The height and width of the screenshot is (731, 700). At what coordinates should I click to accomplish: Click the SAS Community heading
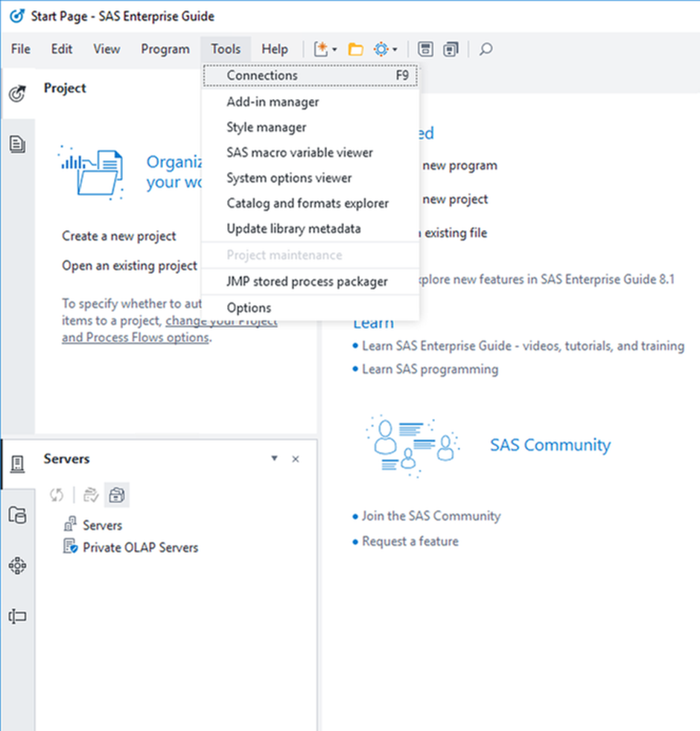(x=550, y=444)
